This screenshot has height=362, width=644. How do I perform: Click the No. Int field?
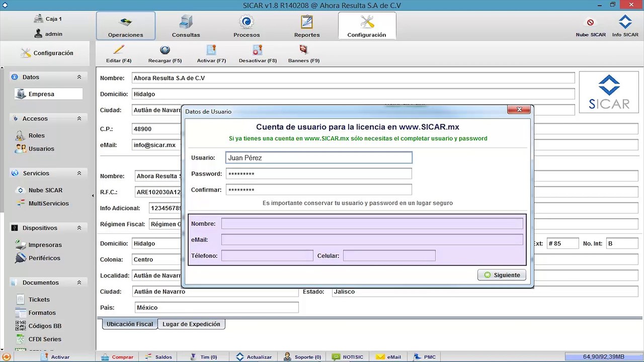(x=622, y=243)
